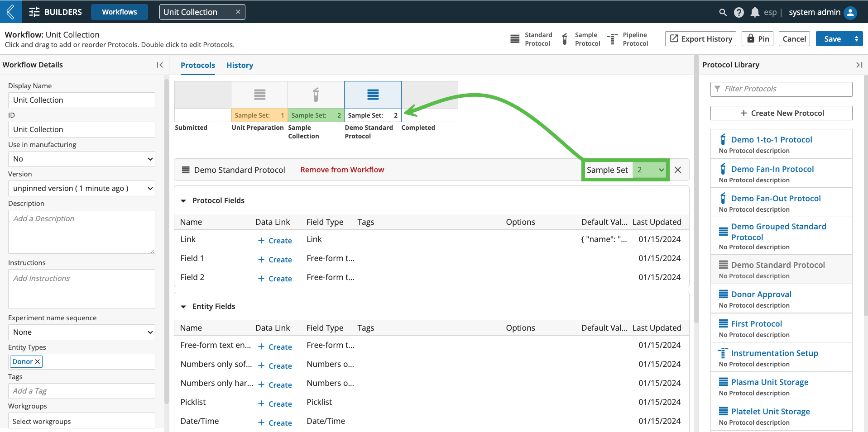Open the Select workgroups combo box
868x432 pixels.
tap(82, 421)
